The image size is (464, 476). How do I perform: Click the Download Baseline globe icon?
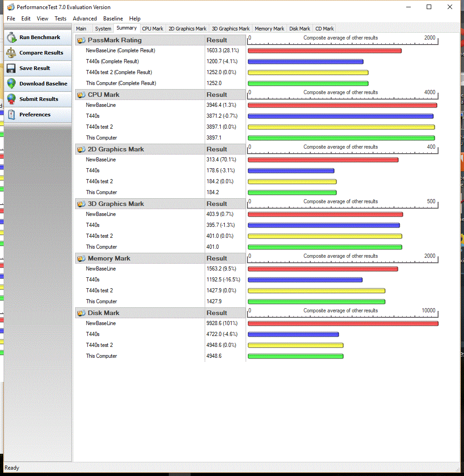tap(11, 84)
